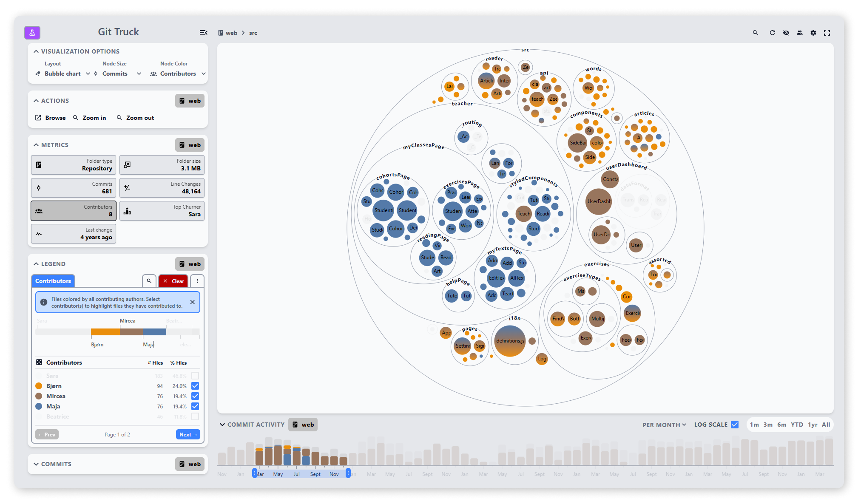Click the left timeline range handle
Viewport: 858px width, 504px height.
pos(255,473)
